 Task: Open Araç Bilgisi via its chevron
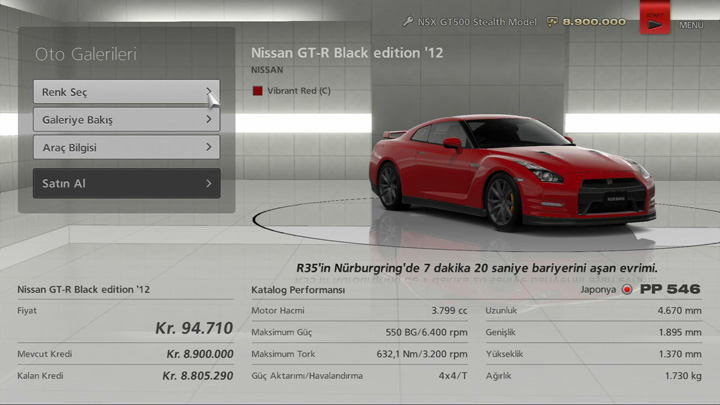tap(208, 147)
